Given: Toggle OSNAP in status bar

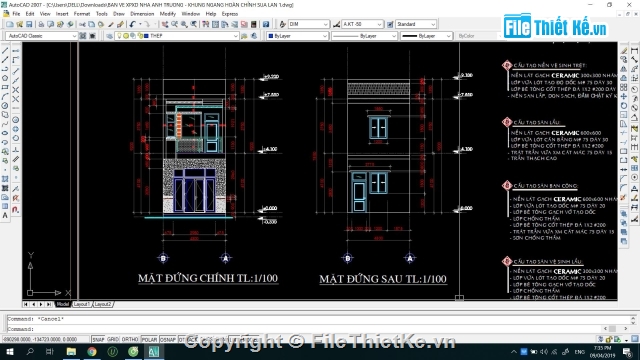Looking at the screenshot, I should (x=168, y=340).
